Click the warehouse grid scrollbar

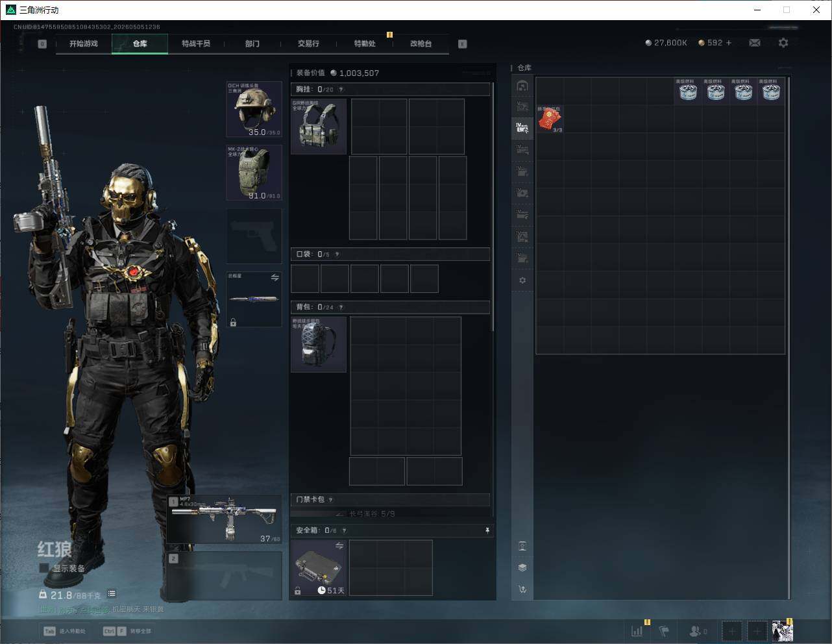pos(789,338)
